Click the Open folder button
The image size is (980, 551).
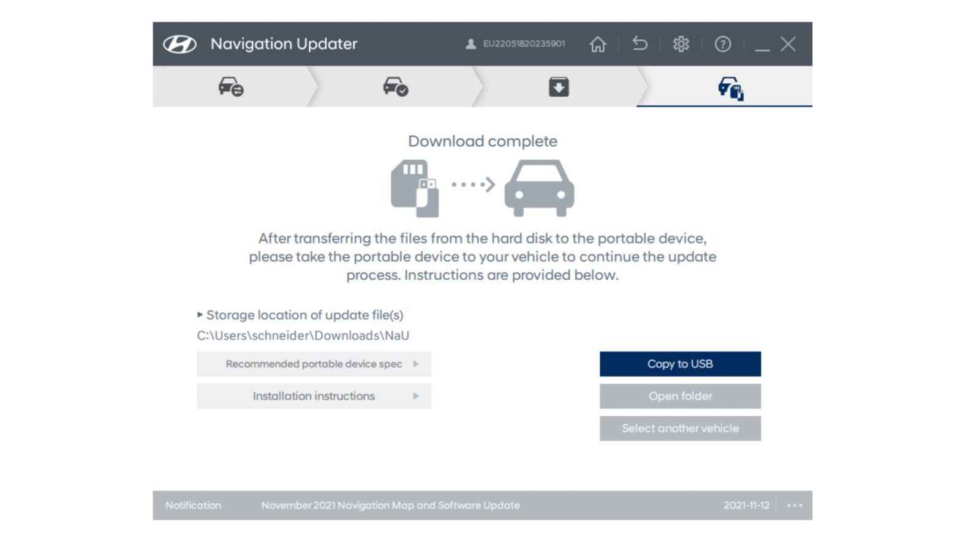click(680, 395)
